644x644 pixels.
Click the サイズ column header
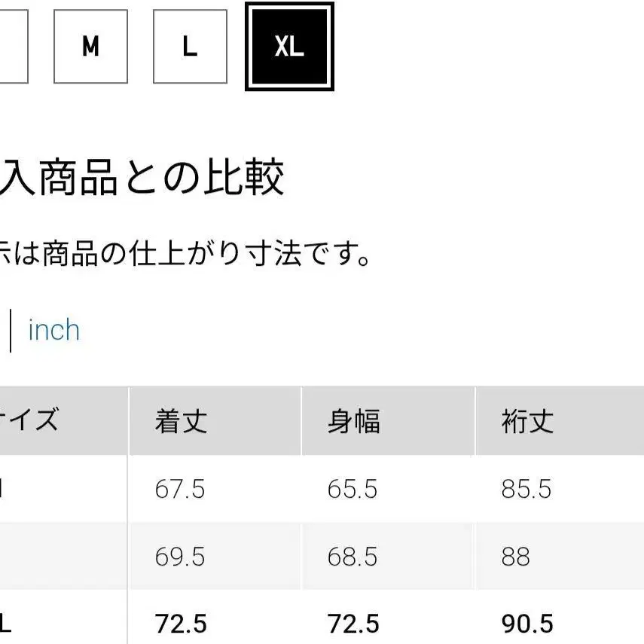30,420
